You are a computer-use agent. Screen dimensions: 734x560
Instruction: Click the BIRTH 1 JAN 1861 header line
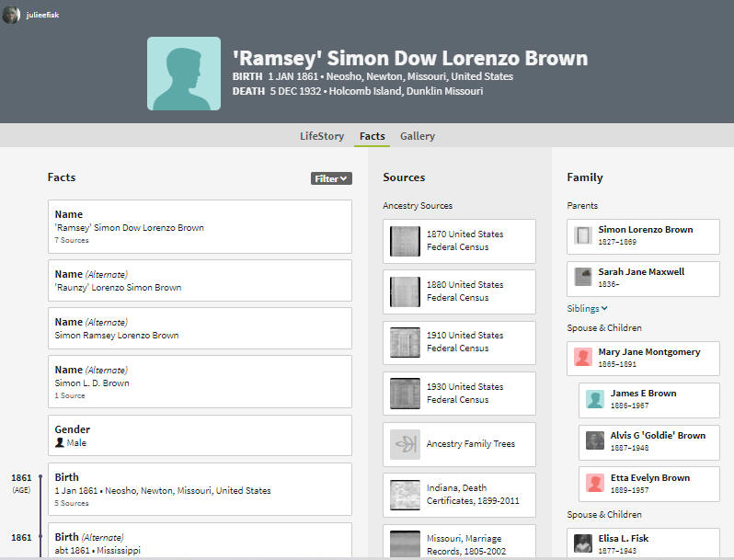(x=373, y=76)
